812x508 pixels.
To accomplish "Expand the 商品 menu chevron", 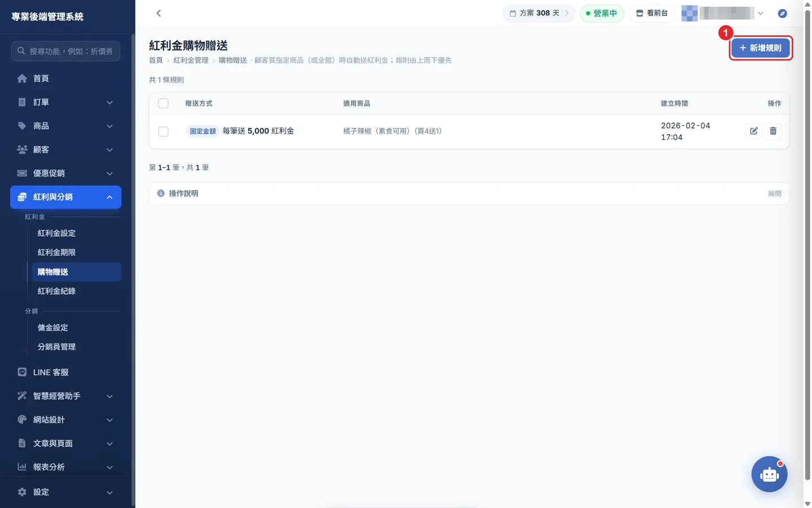I will [110, 126].
